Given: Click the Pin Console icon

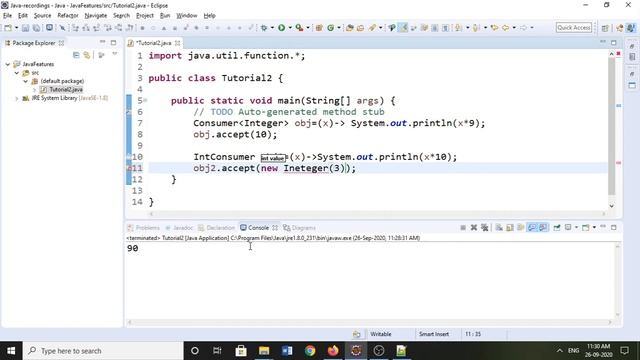Looking at the screenshot, I should click(x=557, y=228).
